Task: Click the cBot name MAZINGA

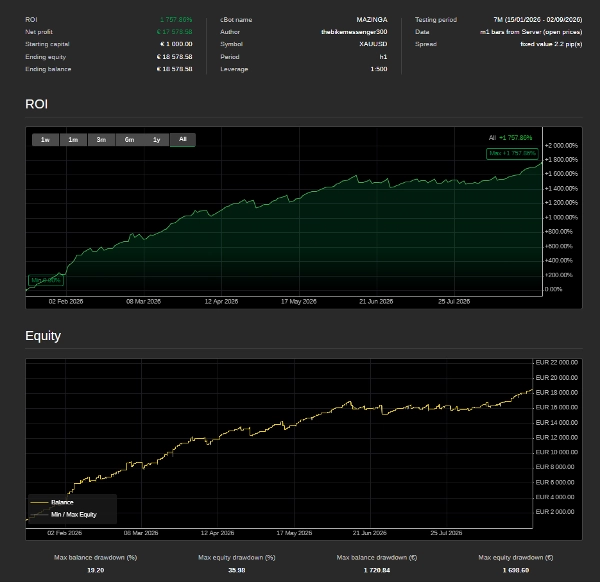Action: tap(372, 20)
